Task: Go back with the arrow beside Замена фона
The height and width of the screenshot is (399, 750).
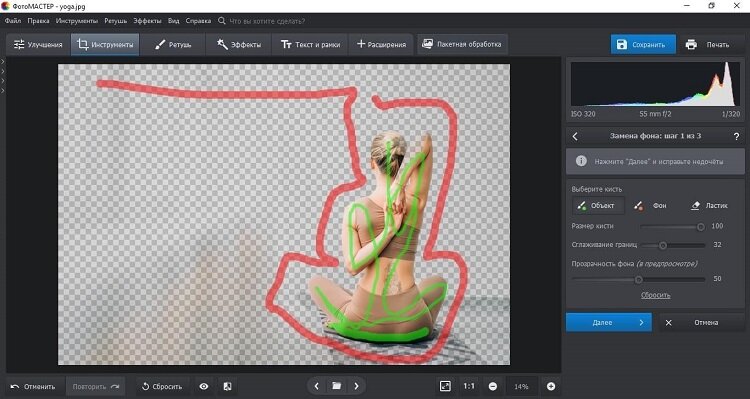Action: 575,136
